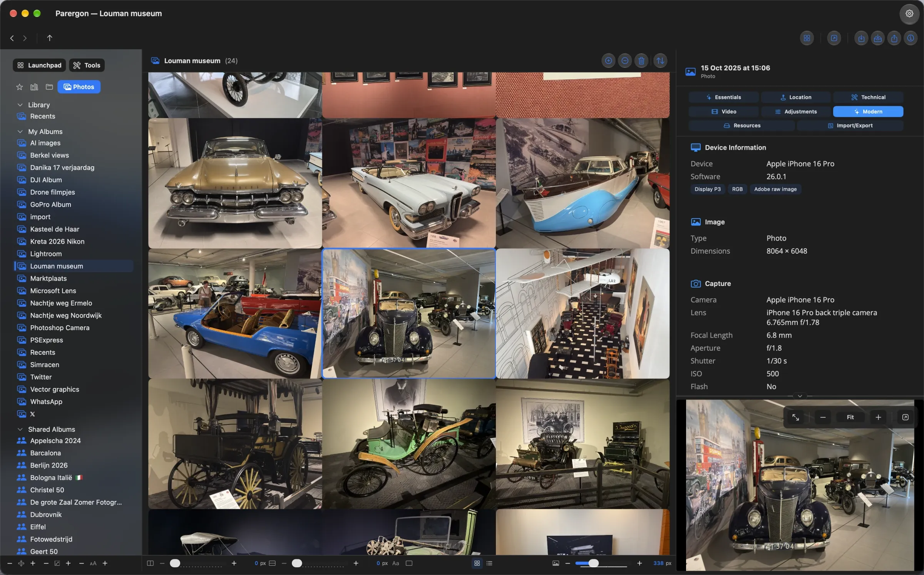
Task: Go back with the left chevron arrow
Action: [x=12, y=38]
